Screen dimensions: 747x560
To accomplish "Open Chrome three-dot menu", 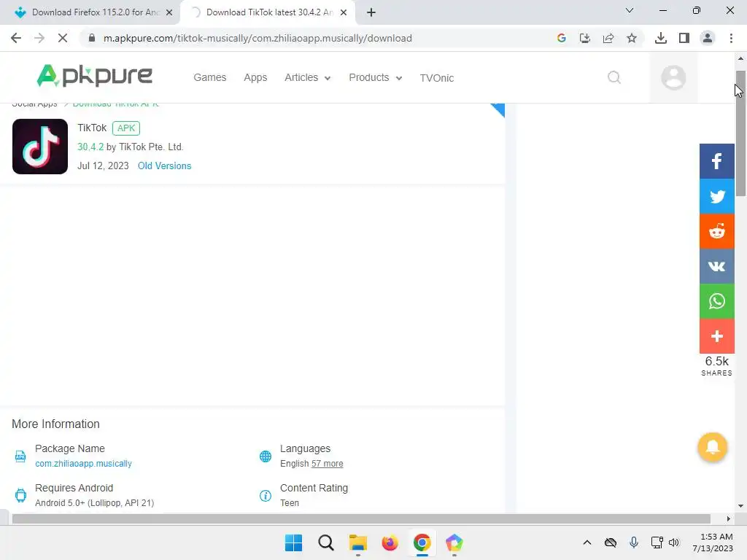I will click(731, 38).
